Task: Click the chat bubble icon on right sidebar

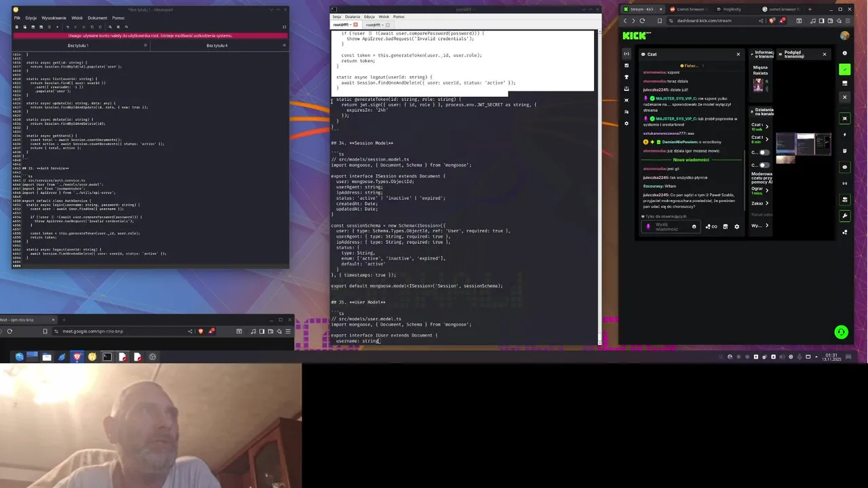Action: pos(844,167)
